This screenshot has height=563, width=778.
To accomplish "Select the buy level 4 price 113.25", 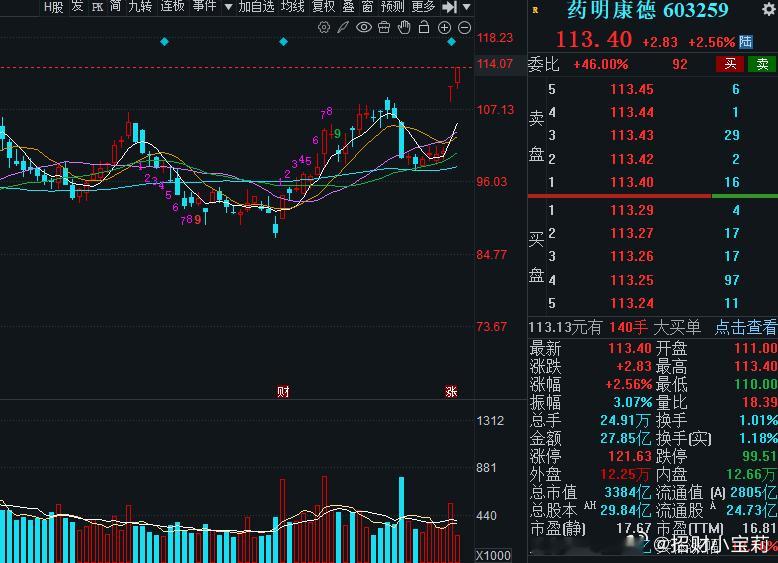I will click(x=632, y=280).
